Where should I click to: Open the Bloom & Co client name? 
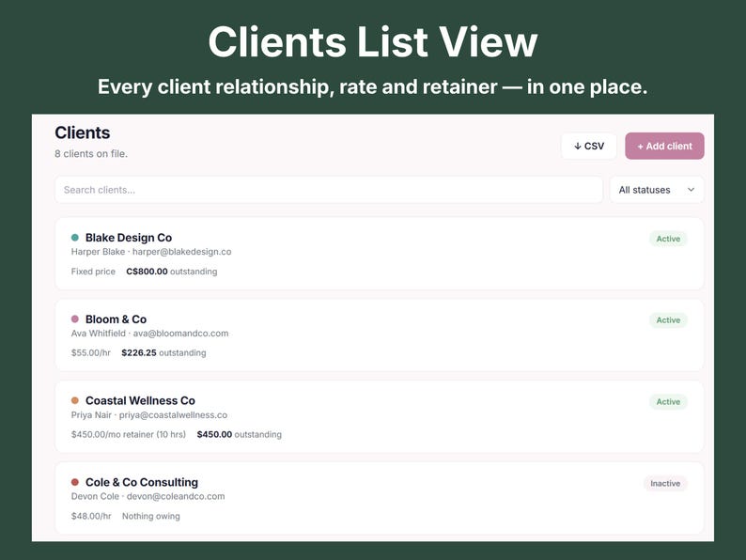pos(116,319)
